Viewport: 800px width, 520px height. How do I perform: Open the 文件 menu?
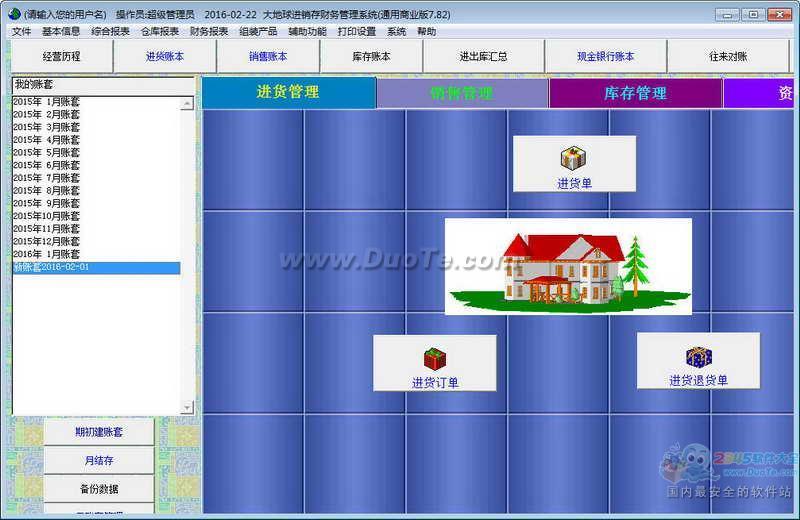point(21,31)
